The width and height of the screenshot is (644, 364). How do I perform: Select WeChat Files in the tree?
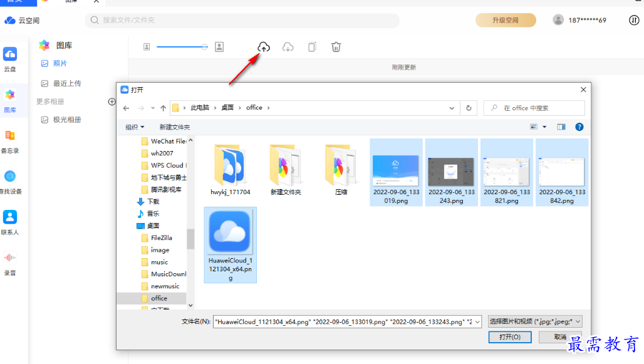click(x=164, y=142)
